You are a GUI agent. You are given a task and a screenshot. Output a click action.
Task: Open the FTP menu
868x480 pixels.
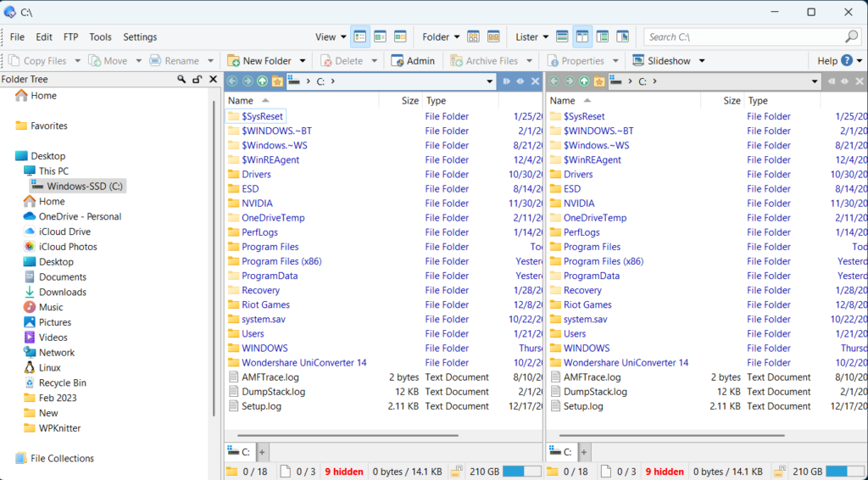(x=70, y=37)
